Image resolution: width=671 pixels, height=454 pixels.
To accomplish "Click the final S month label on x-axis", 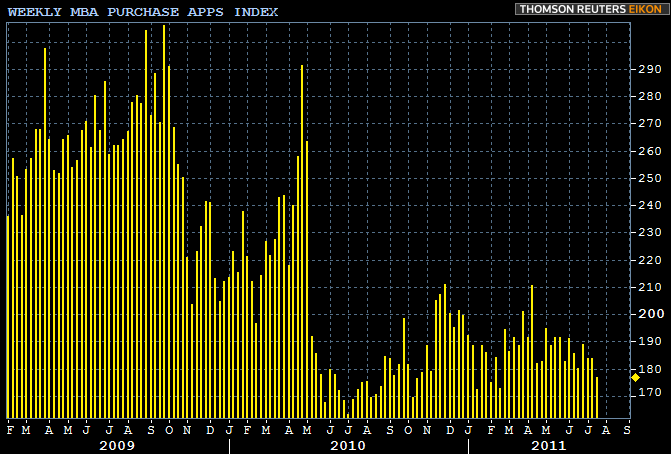I will (x=627, y=430).
